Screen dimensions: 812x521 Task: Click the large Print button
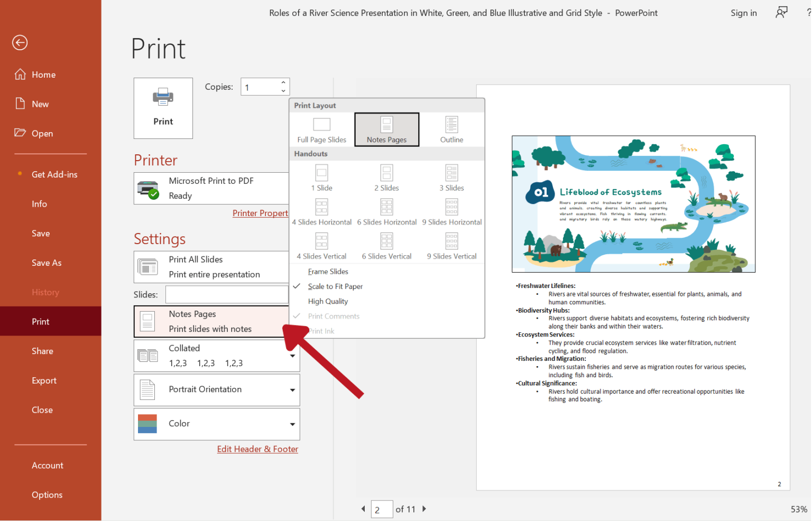pyautogui.click(x=163, y=108)
